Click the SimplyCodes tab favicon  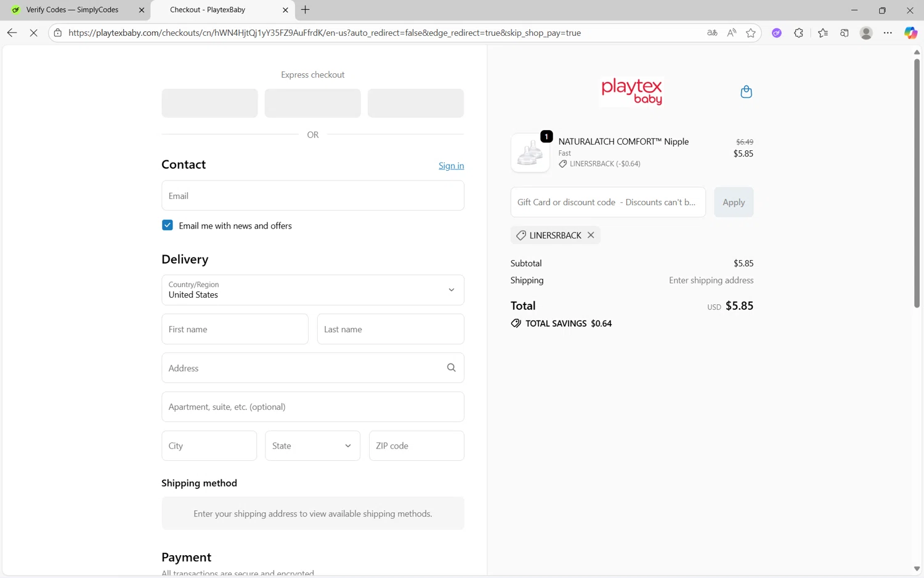coord(16,10)
